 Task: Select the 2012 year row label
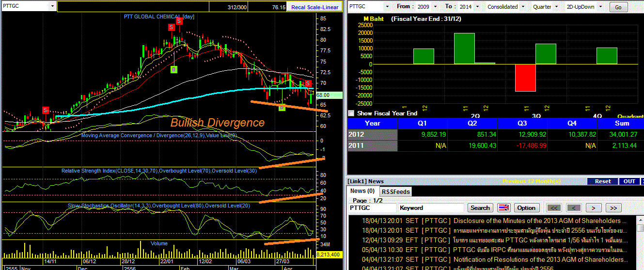point(372,134)
